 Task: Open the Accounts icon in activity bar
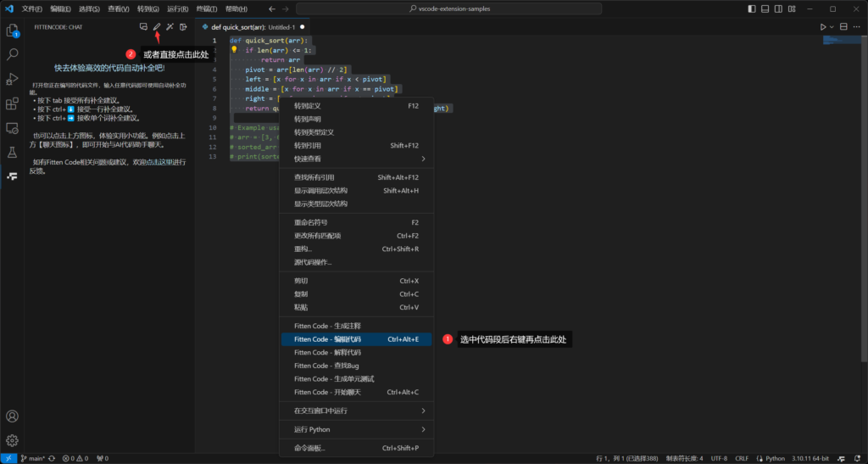pos(12,416)
